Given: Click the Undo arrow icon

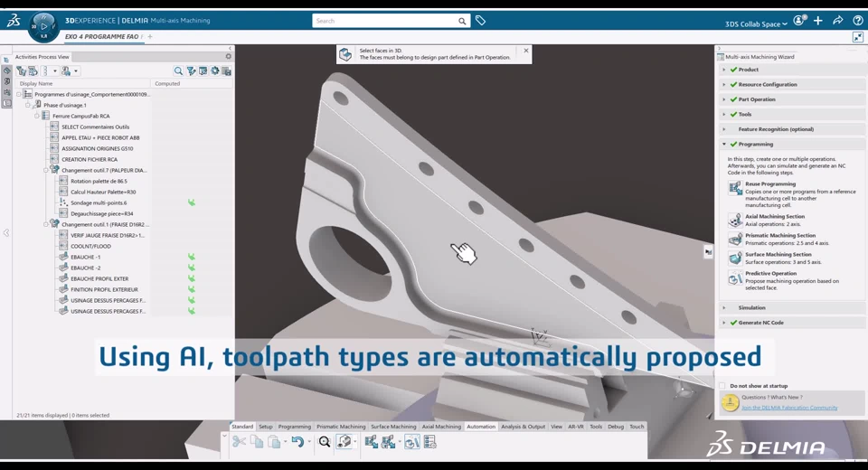Looking at the screenshot, I should point(297,441).
